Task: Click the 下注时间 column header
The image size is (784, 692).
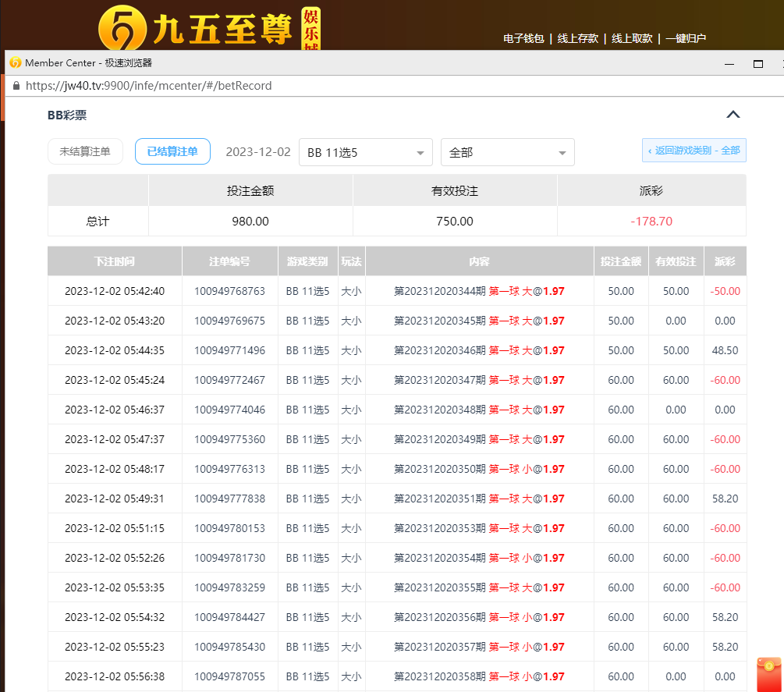Action: tap(114, 261)
